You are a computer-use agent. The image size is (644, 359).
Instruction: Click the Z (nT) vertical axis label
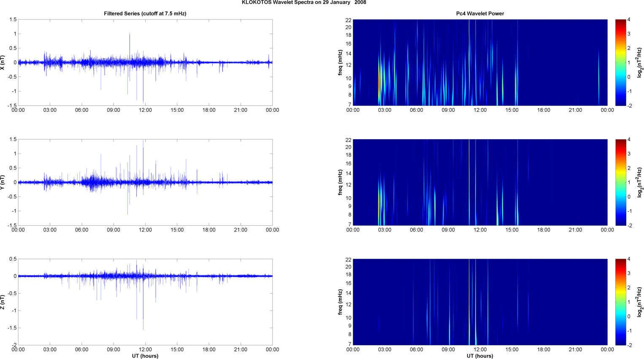(3, 302)
